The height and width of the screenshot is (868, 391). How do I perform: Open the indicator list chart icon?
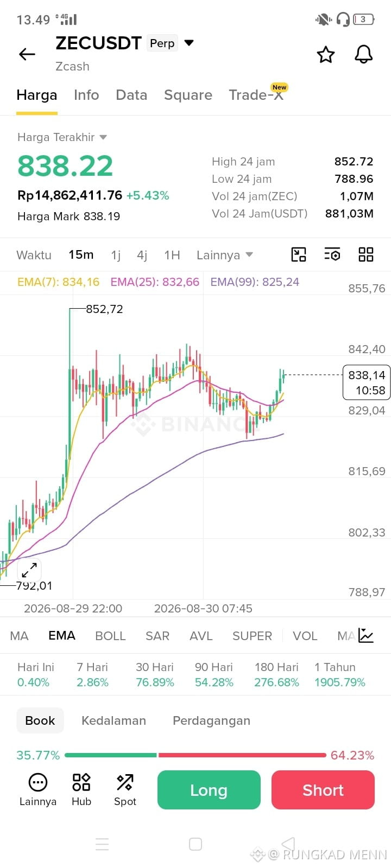366,635
